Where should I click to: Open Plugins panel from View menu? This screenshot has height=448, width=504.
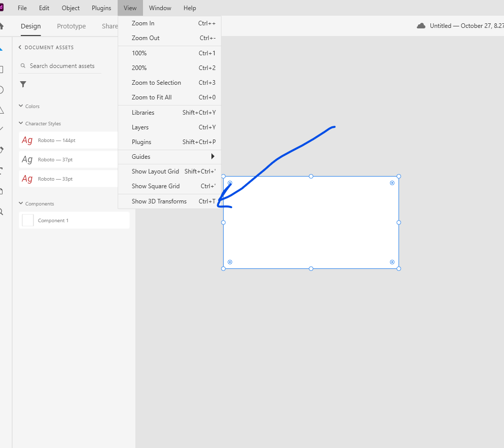tap(169, 142)
